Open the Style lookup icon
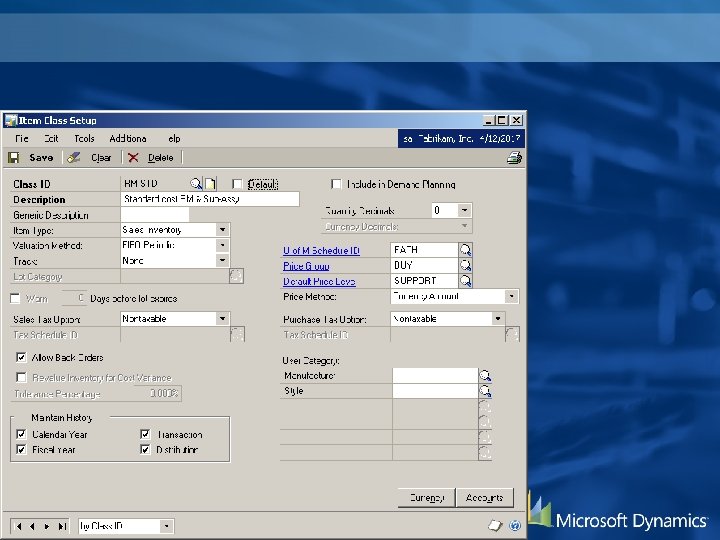Image resolution: width=720 pixels, height=540 pixels. pos(485,391)
